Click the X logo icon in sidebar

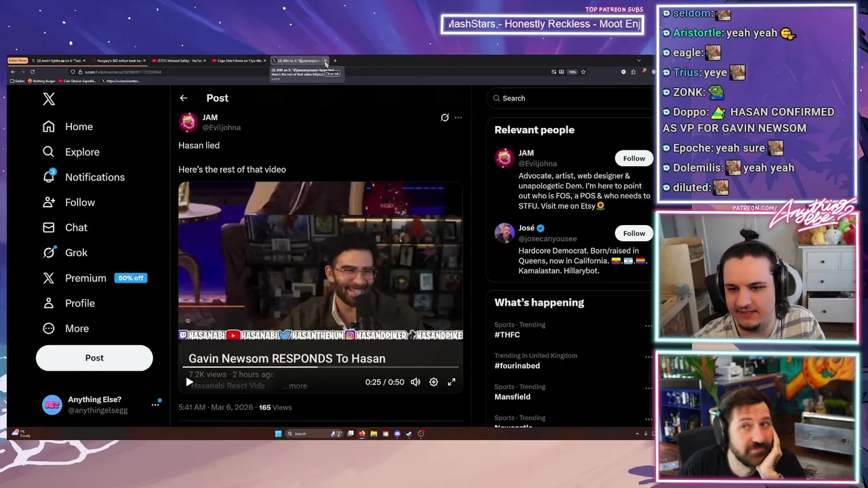(x=49, y=99)
